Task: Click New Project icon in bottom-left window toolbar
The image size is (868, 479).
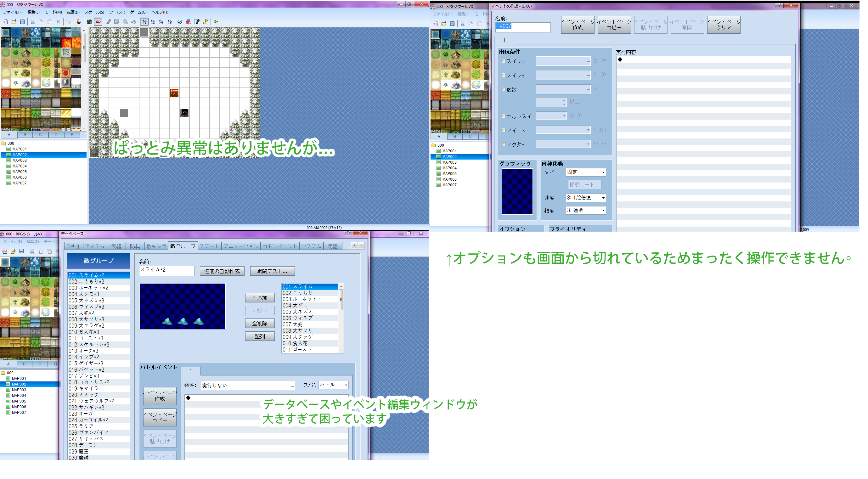Action: (x=5, y=251)
